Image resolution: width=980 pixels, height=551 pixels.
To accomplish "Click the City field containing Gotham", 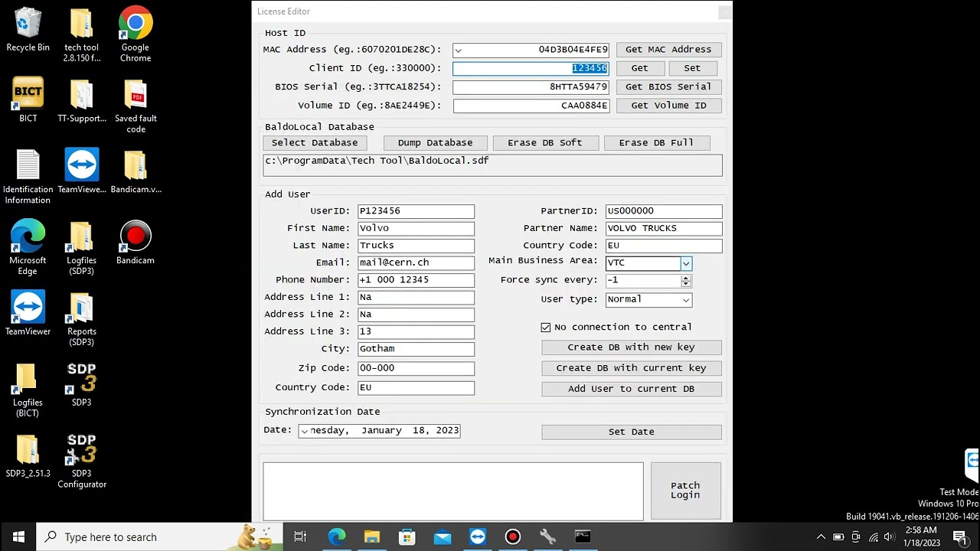I will [416, 349].
